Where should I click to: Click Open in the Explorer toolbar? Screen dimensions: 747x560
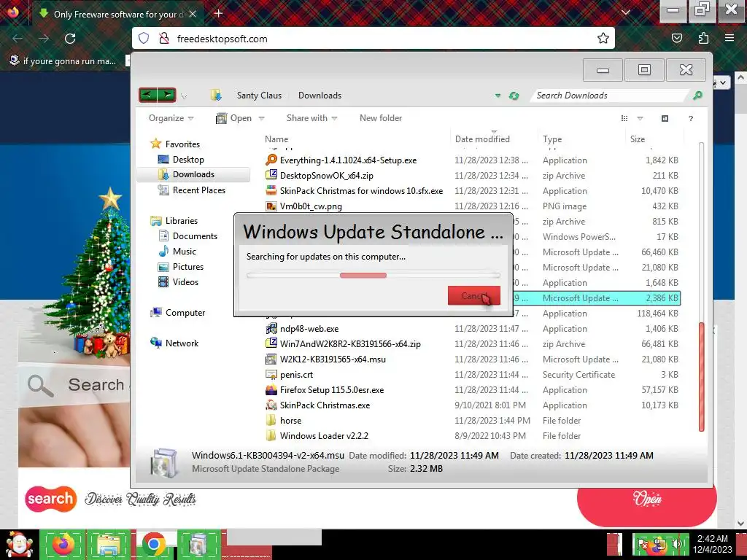234,118
